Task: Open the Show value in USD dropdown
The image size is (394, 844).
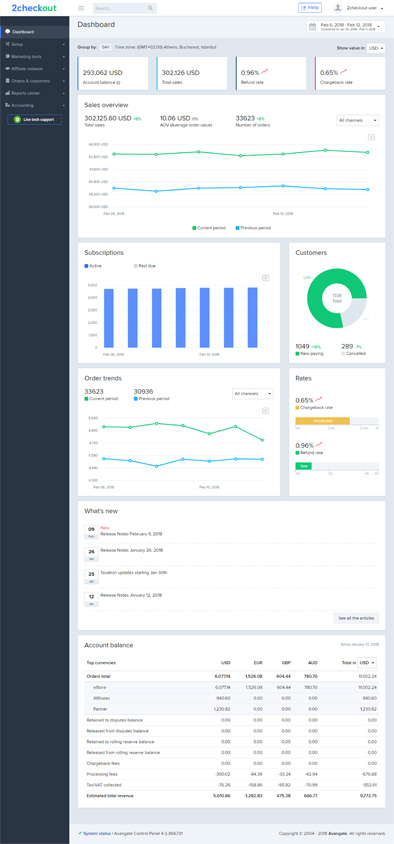Action: point(376,48)
